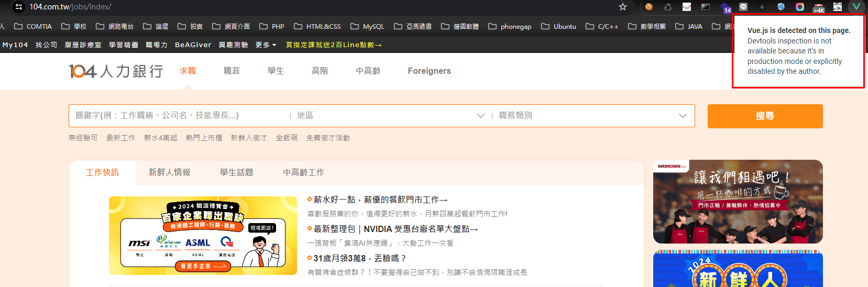The height and width of the screenshot is (287, 868).
Task: Open the LINE extension icon
Action: [x=743, y=7]
